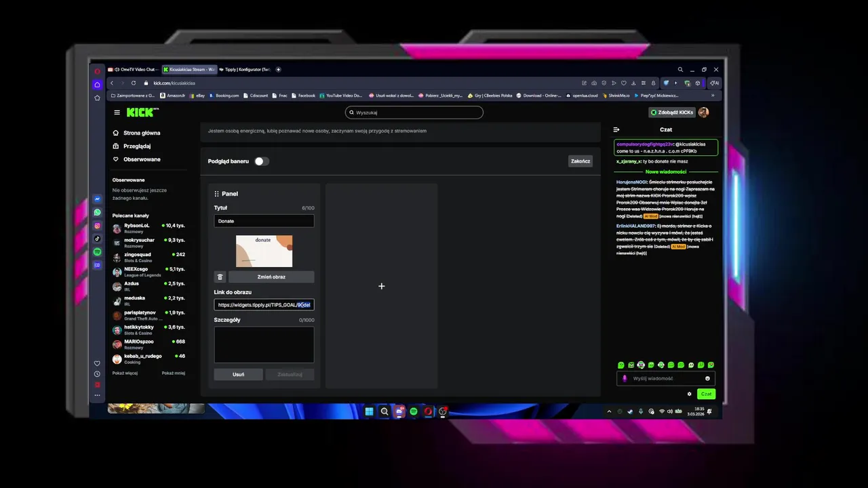The height and width of the screenshot is (488, 868).
Task: Open mokrysuchar recommended channel
Action: (x=149, y=242)
